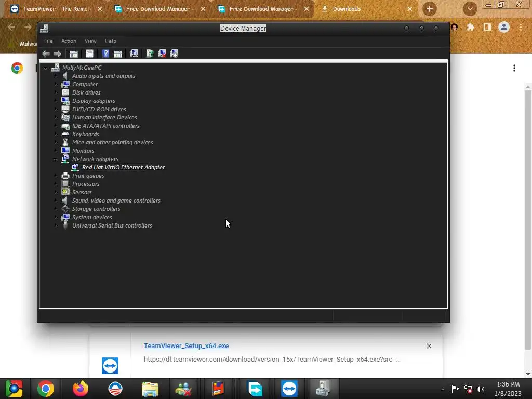The width and height of the screenshot is (532, 399).
Task: Click the Forward arrow in Device Manager toolbar
Action: click(57, 54)
